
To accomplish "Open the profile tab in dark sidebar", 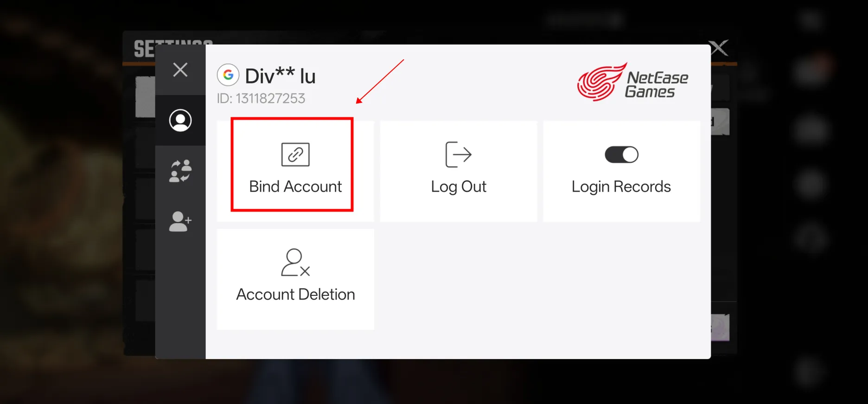I will coord(180,121).
